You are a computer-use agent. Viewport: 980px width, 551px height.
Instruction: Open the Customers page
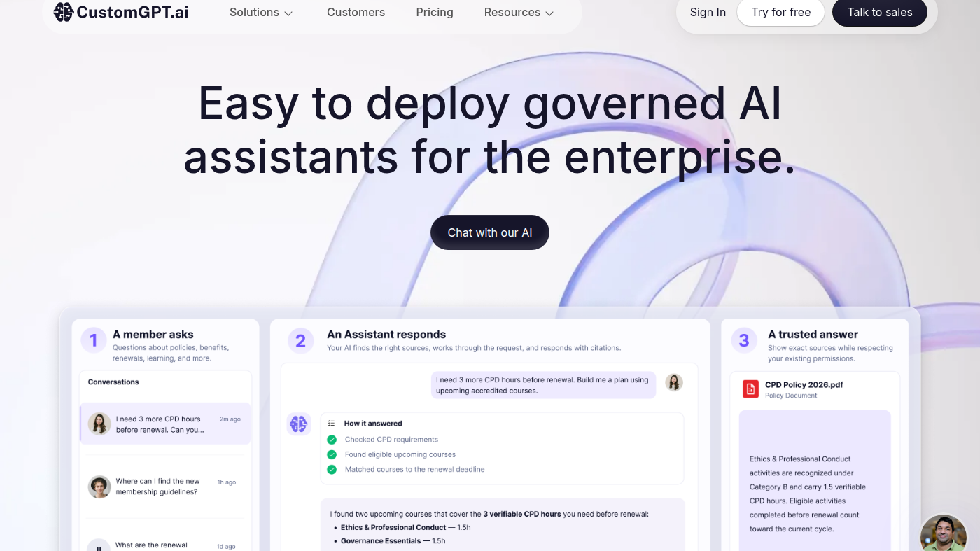[356, 13]
